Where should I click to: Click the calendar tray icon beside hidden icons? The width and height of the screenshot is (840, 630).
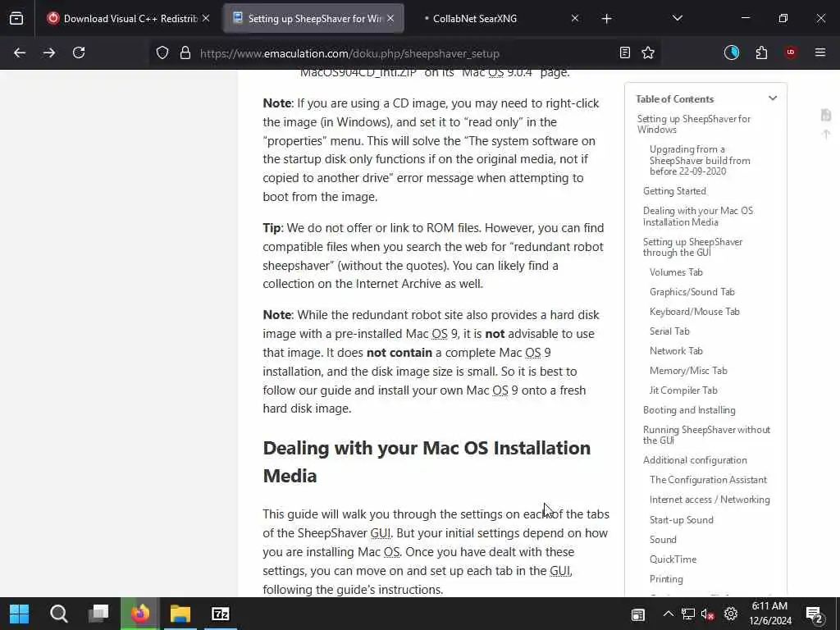pos(638,614)
